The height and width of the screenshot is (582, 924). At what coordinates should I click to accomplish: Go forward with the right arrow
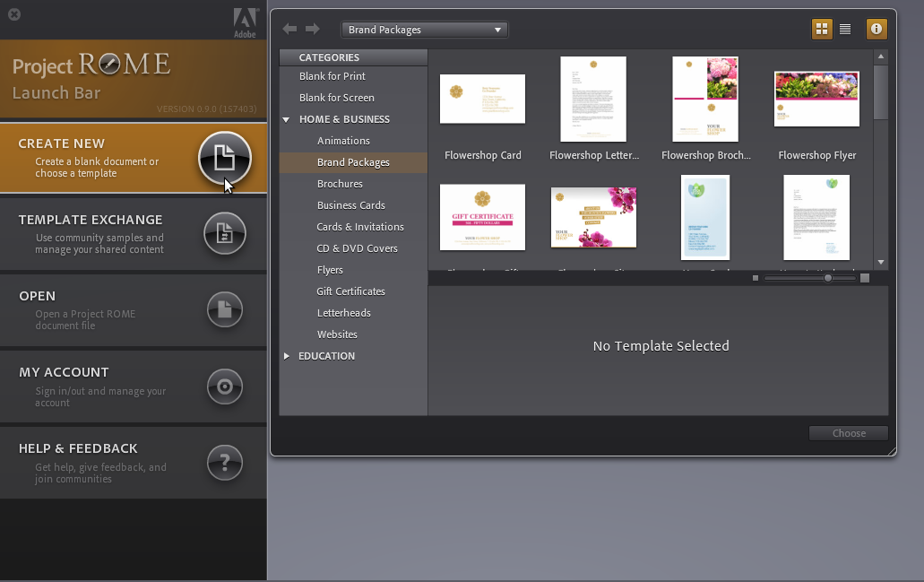(313, 29)
